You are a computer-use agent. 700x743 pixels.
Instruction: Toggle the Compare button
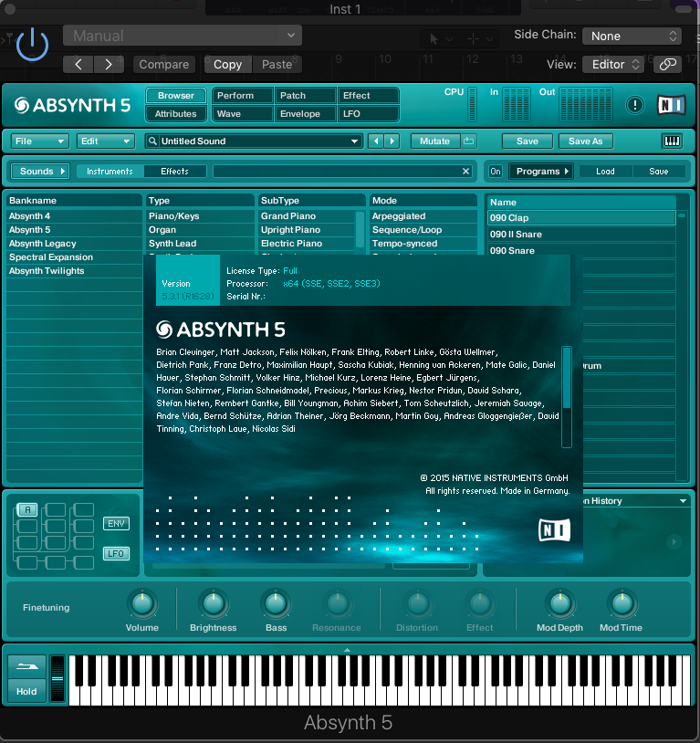(x=164, y=65)
